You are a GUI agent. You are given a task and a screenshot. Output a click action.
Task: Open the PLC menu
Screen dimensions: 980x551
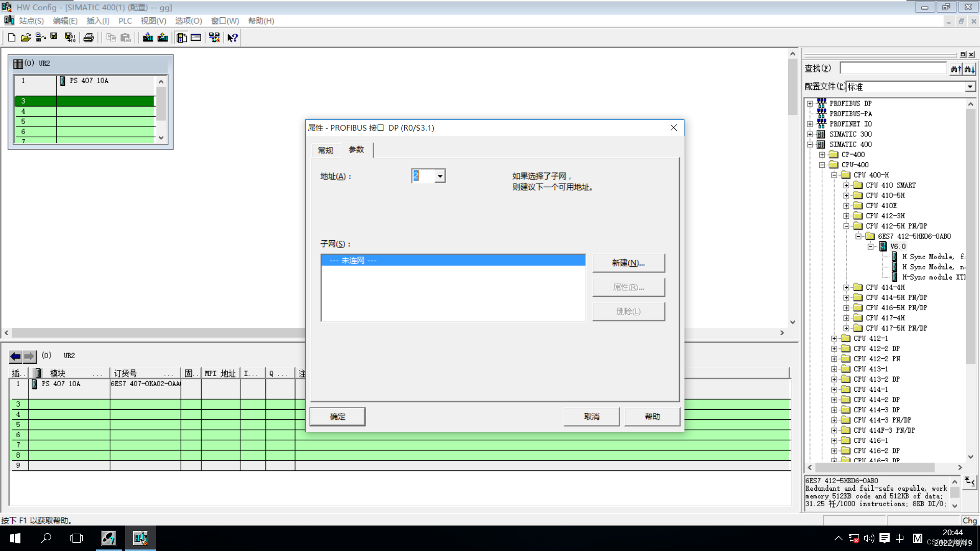pos(125,21)
